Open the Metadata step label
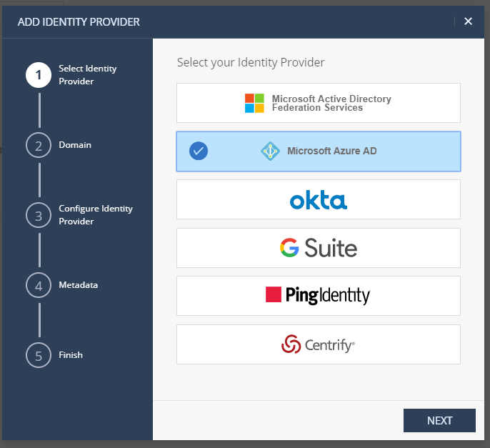 coord(78,285)
